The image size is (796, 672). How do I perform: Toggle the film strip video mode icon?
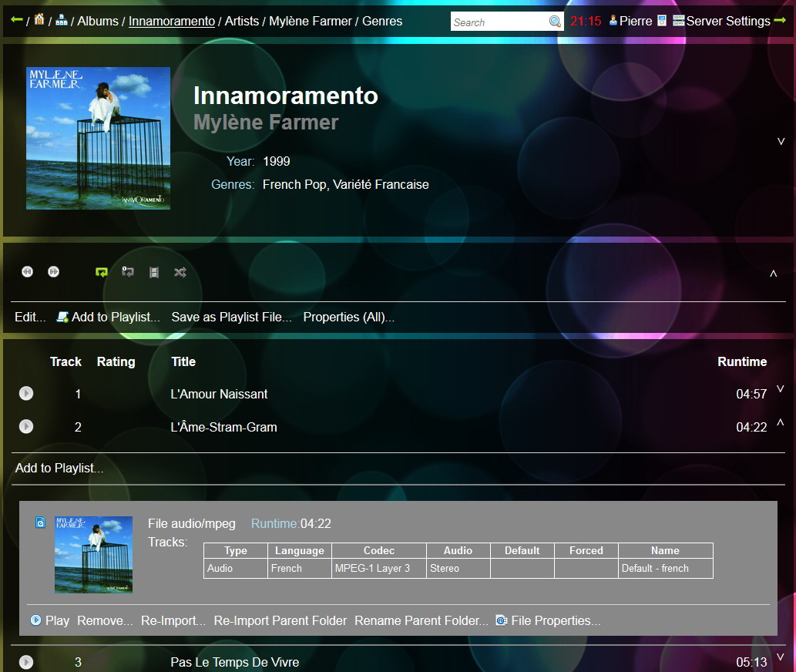coord(154,273)
